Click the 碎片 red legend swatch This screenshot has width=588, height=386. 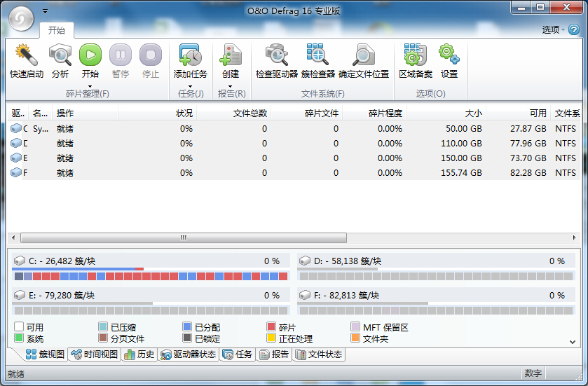pyautogui.click(x=271, y=326)
